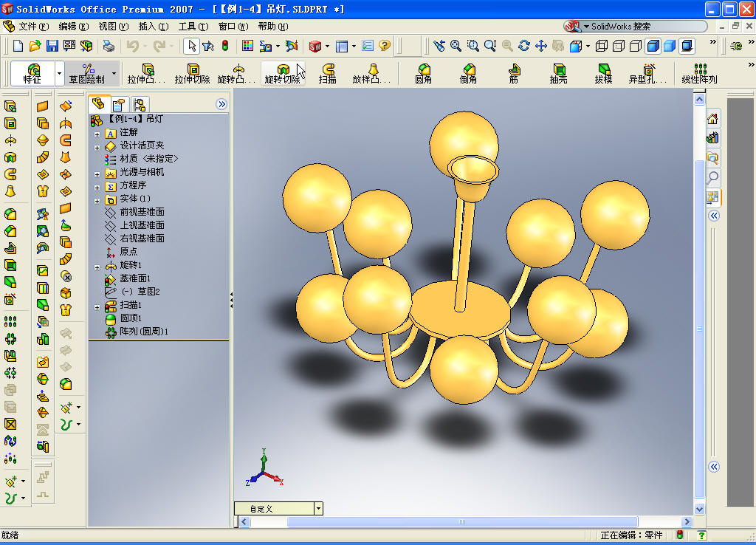Click the horizontal scrollbar thumb
756x545 pixels.
462,521
